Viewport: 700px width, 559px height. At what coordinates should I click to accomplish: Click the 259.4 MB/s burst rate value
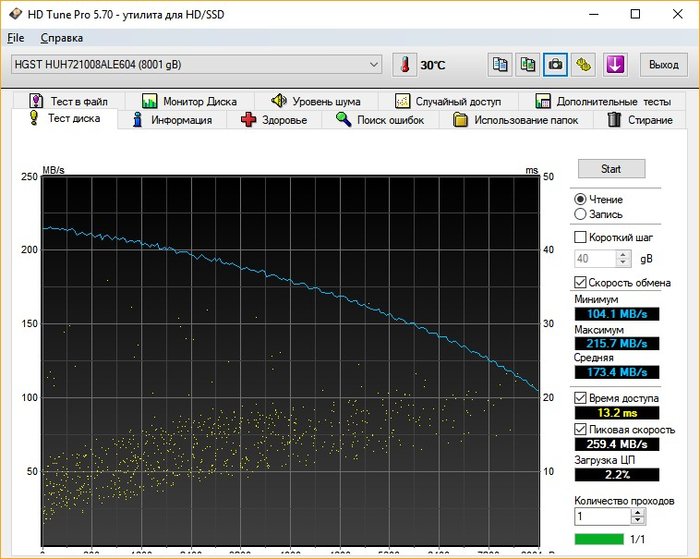(617, 444)
